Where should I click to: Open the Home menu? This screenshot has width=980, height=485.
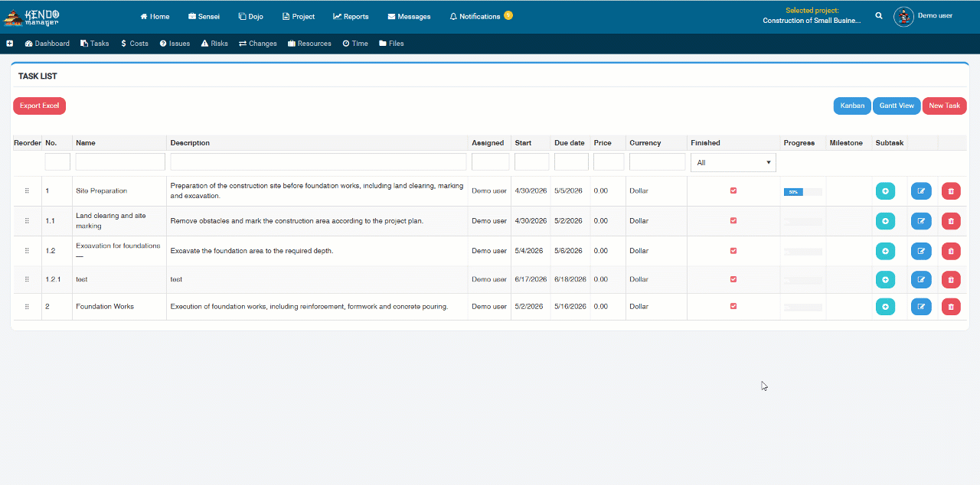(155, 17)
